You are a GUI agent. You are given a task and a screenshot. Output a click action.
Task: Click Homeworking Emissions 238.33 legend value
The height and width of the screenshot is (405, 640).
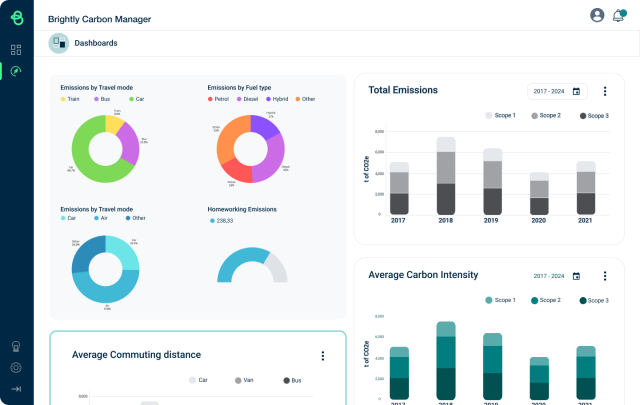tap(221, 221)
